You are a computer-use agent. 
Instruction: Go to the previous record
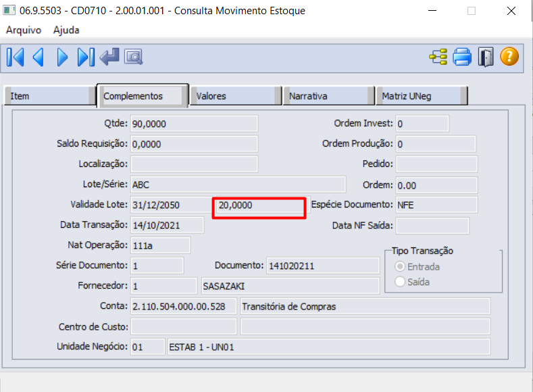click(x=39, y=57)
